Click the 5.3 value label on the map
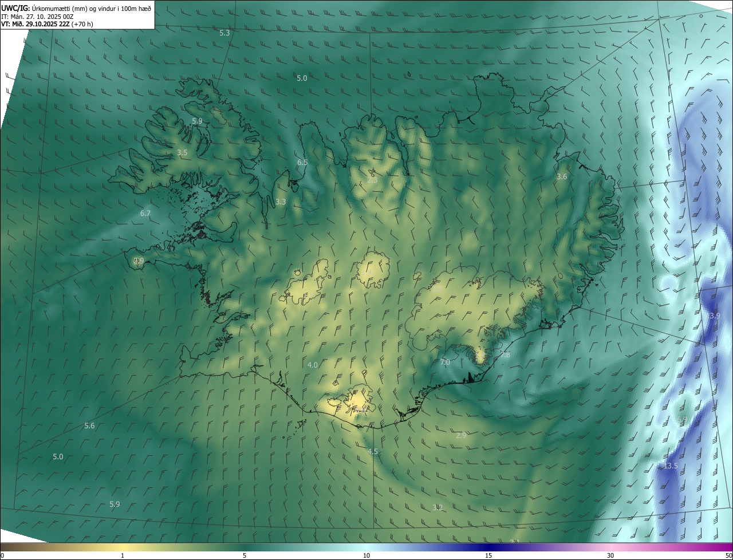 click(x=224, y=33)
